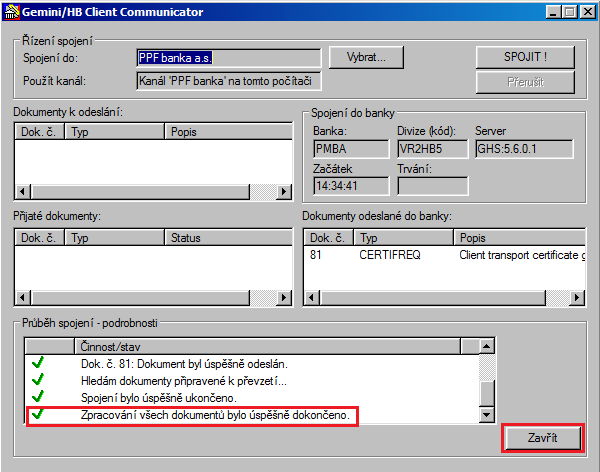
Task: Click the SPOJIT ! connect button
Action: (x=525, y=57)
